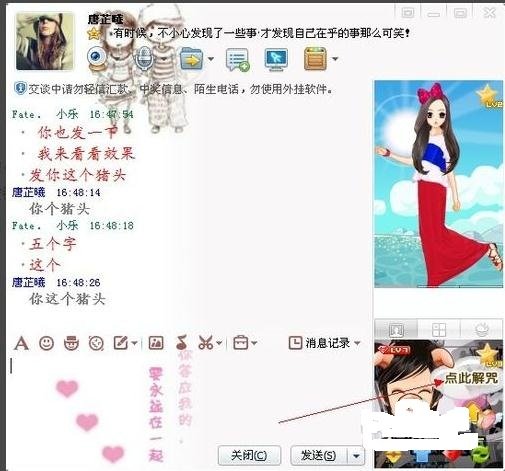Image resolution: width=505 pixels, height=471 pixels.
Task: Click the contact name 唐芷曦 in header
Action: (x=105, y=19)
